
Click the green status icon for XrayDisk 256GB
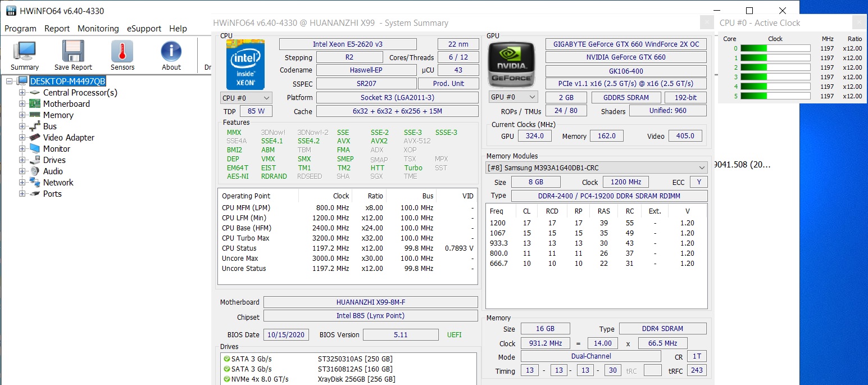click(x=226, y=379)
